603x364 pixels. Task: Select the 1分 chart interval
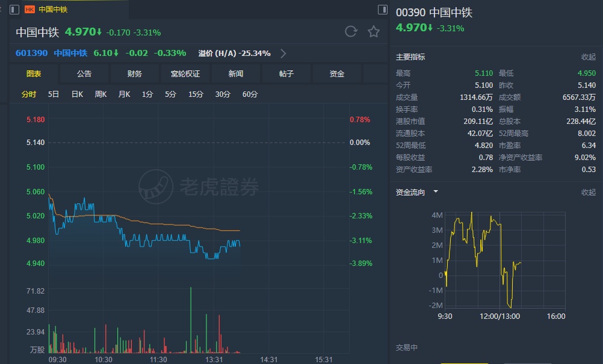click(147, 94)
